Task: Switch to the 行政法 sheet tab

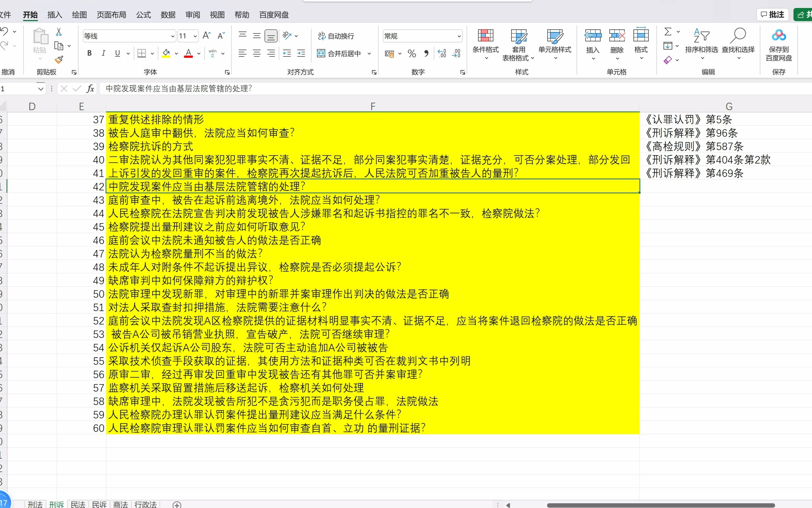Action: [x=145, y=504]
